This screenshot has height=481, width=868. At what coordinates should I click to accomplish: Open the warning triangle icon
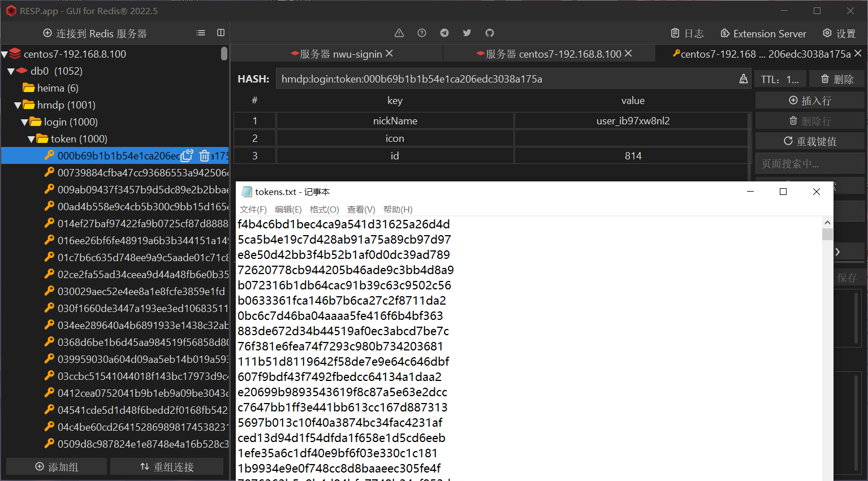click(399, 33)
